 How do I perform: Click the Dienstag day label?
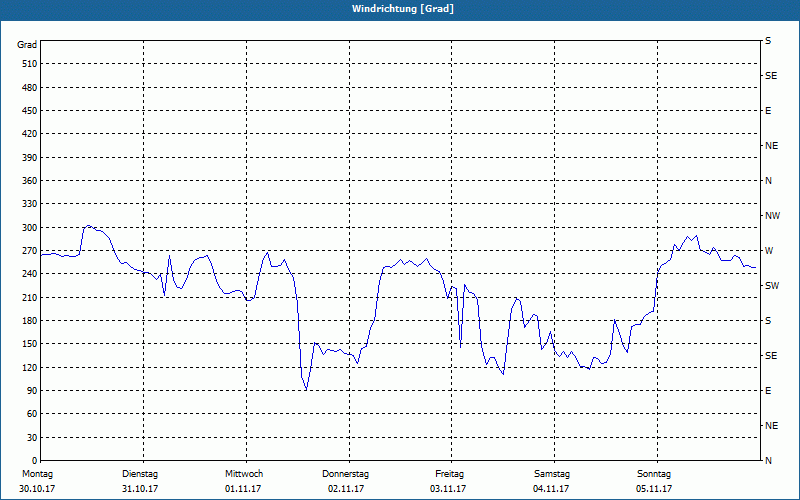tap(140, 474)
